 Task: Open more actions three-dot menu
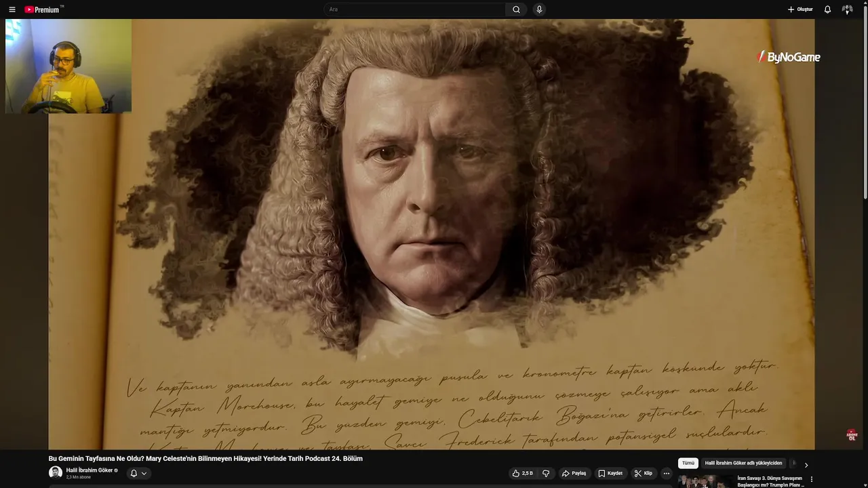click(667, 473)
